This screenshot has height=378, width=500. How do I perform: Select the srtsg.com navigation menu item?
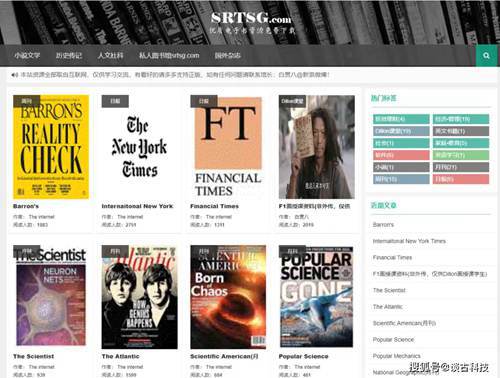click(x=169, y=56)
